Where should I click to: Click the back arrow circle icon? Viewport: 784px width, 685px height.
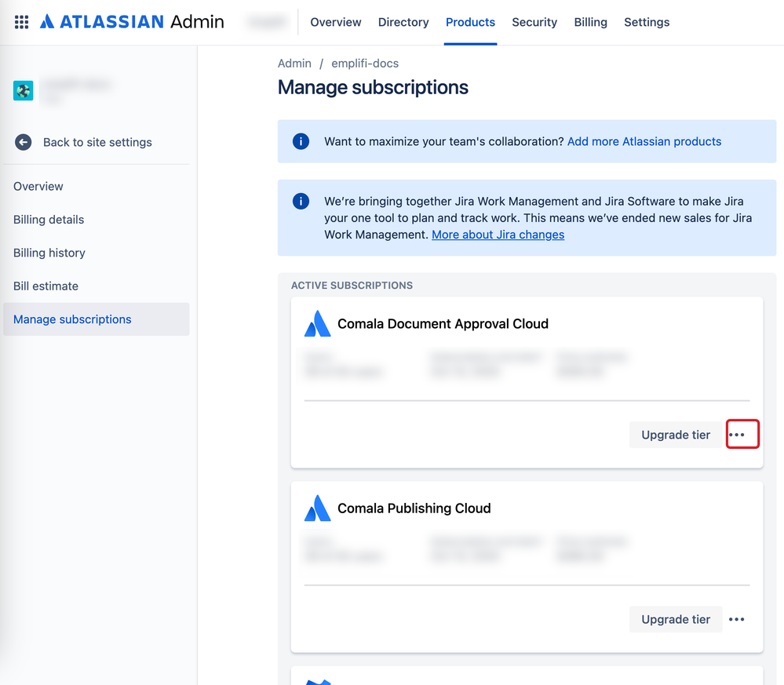point(23,142)
